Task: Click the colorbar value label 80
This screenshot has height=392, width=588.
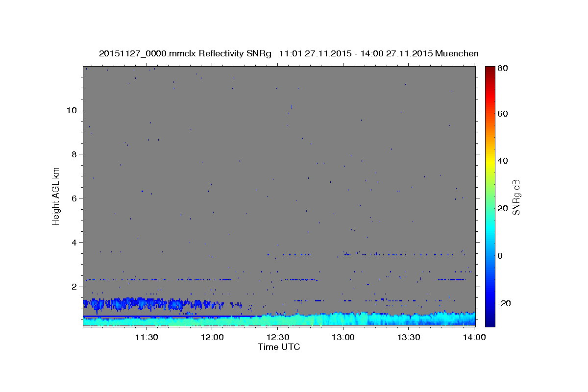Action: point(503,69)
